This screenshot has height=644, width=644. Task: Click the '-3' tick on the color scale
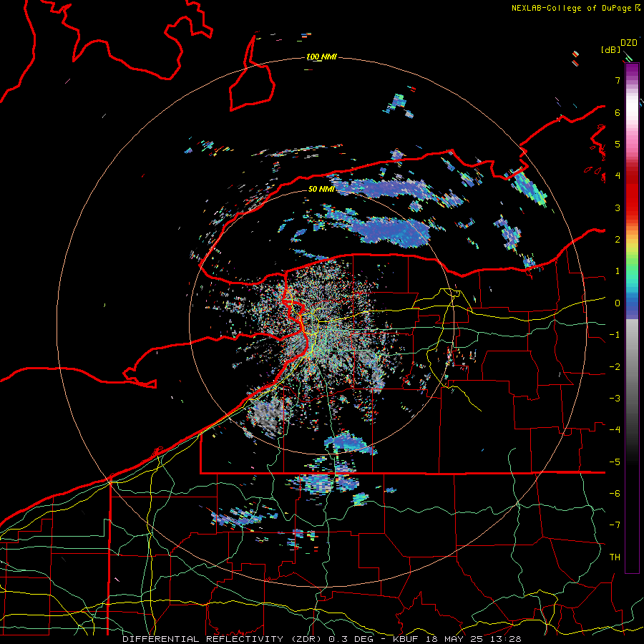(615, 399)
